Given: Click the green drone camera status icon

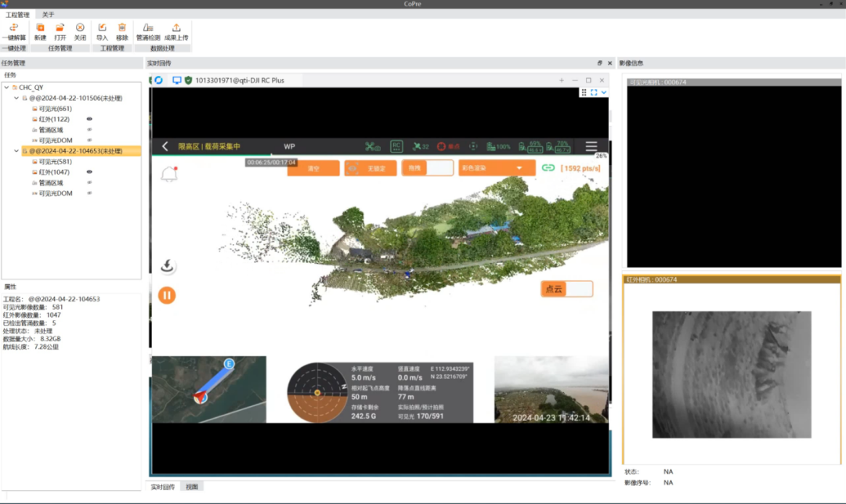Looking at the screenshot, I should pyautogui.click(x=372, y=146).
